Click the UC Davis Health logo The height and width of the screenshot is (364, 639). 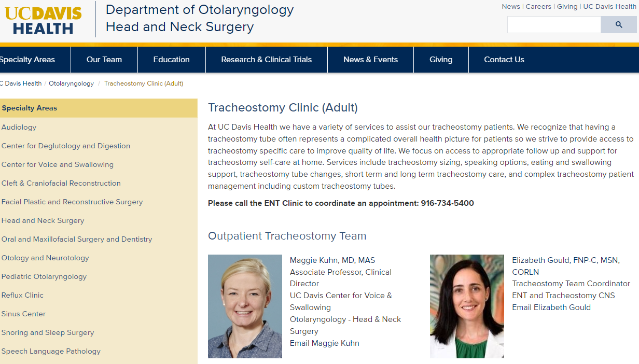tap(44, 21)
